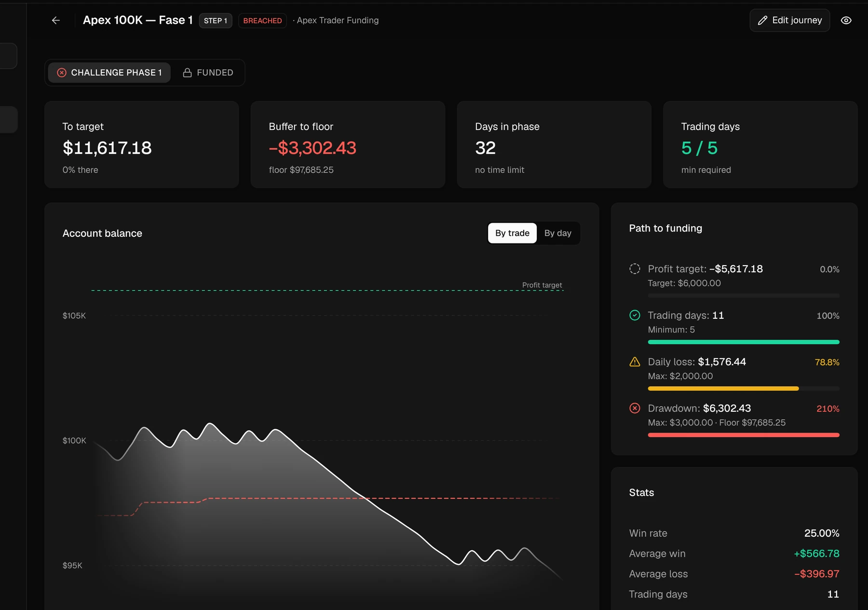This screenshot has height=610, width=868.
Task: Click the floor $97,685.25 caption
Action: tap(301, 170)
